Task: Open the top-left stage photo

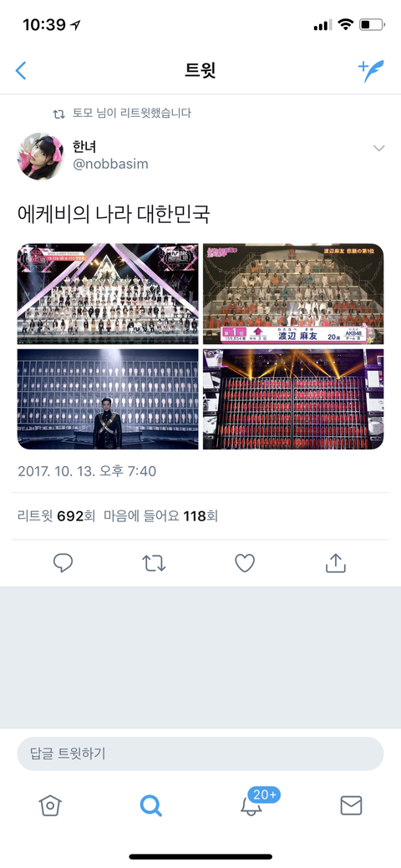Action: click(108, 293)
